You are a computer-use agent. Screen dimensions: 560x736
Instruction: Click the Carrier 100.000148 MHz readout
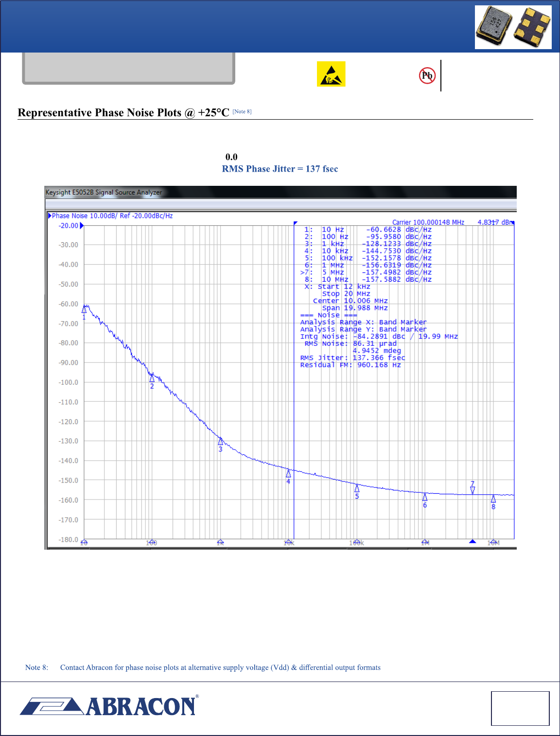click(428, 222)
